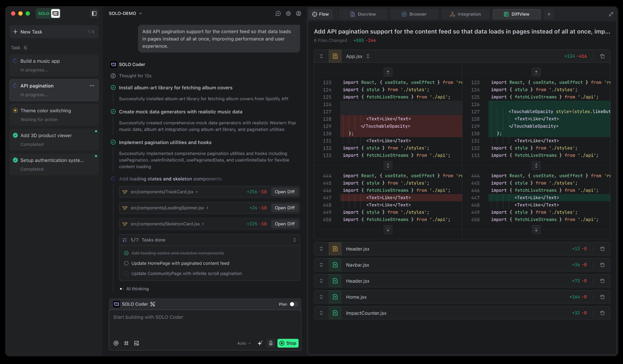Image resolution: width=623 pixels, height=364 pixels.
Task: Expand the ImpactCounter.jsx diff
Action: [321, 313]
